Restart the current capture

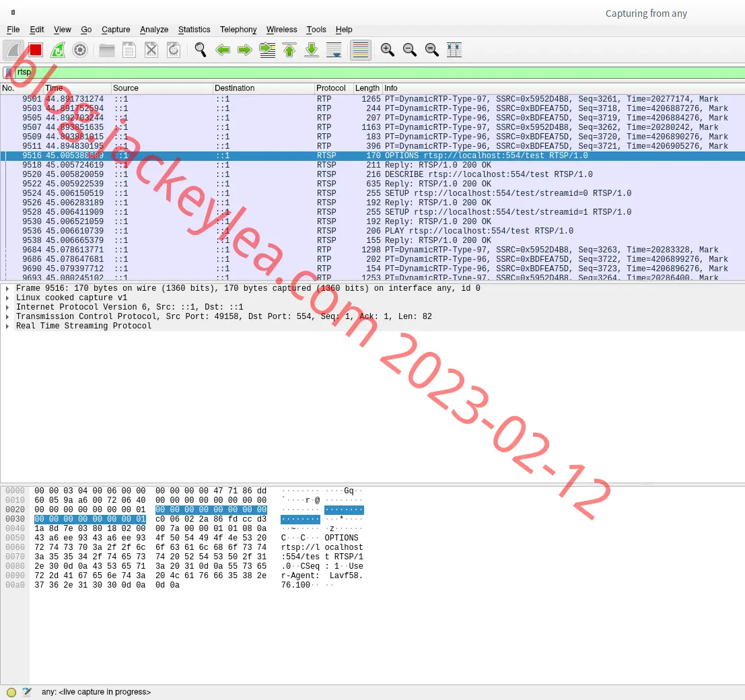pyautogui.click(x=58, y=50)
